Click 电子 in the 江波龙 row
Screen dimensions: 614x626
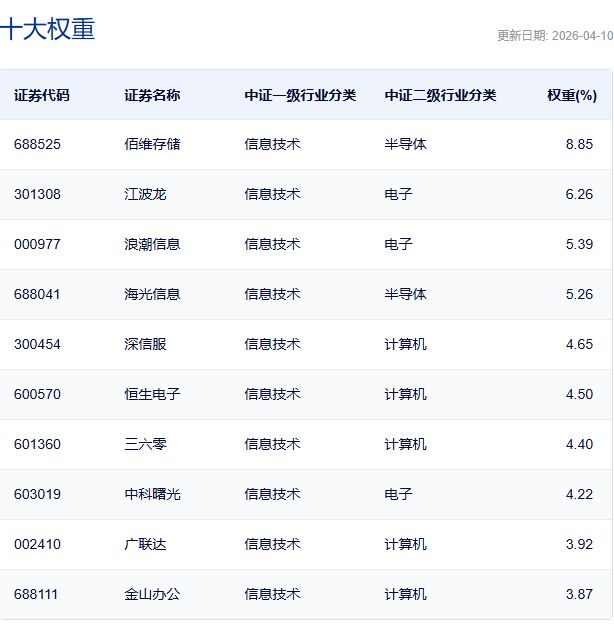(398, 194)
